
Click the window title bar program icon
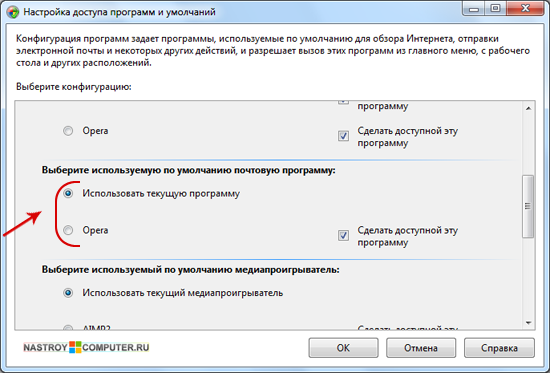tap(13, 12)
